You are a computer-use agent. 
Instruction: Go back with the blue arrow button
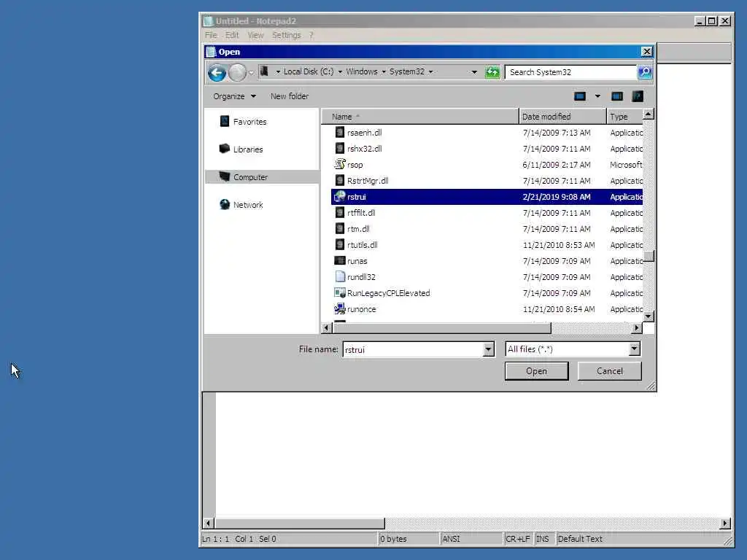217,72
